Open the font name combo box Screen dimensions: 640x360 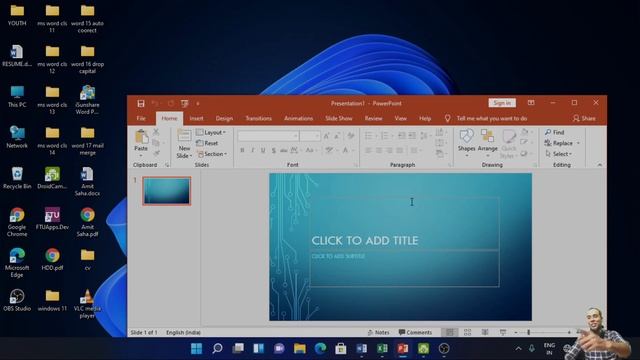click(268, 136)
